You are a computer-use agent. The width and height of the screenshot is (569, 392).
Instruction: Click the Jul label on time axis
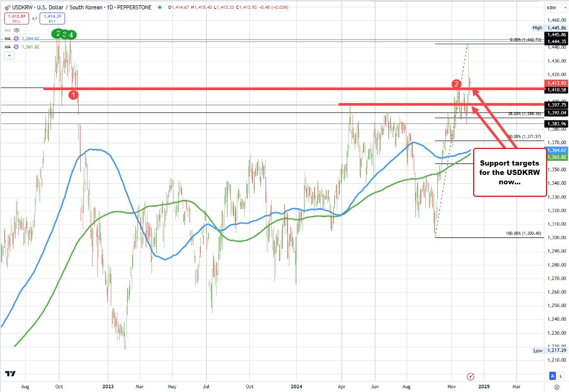click(x=206, y=387)
